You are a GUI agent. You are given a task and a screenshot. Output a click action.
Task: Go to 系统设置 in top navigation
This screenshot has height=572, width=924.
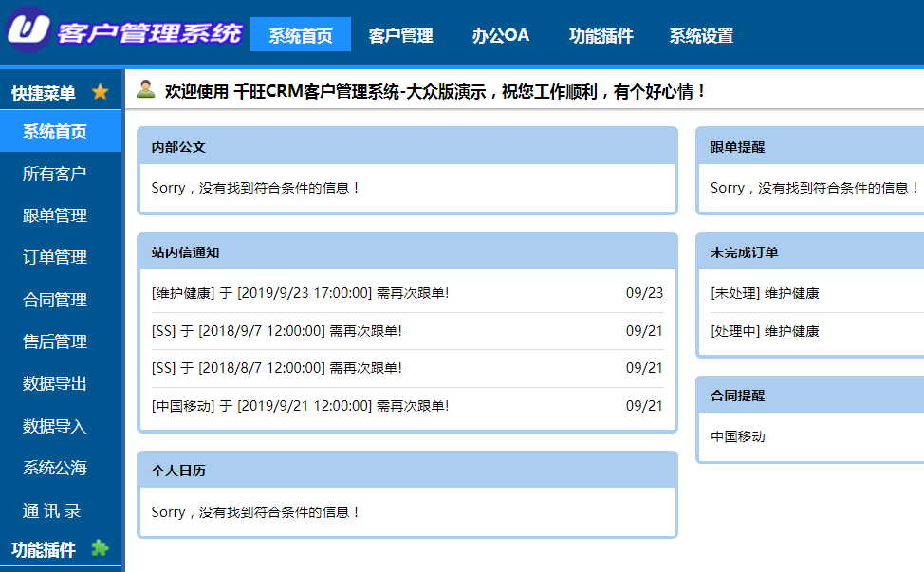701,36
